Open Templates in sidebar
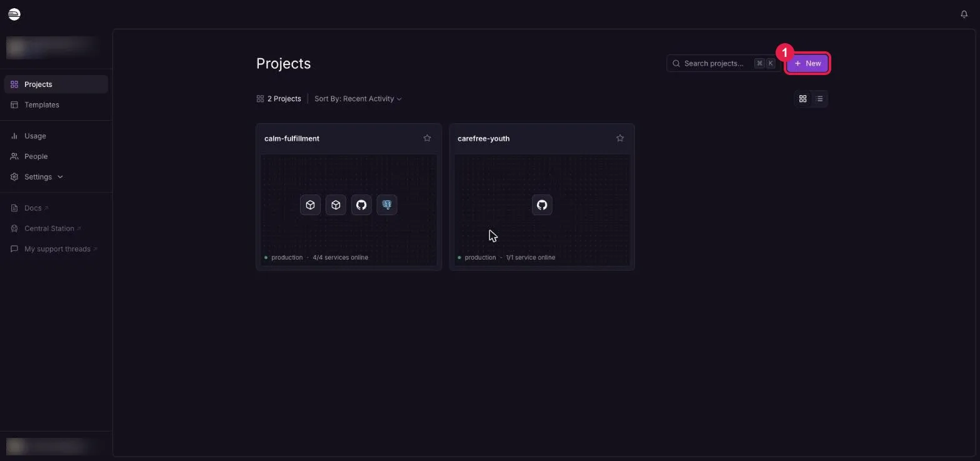980x461 pixels. tap(56, 105)
